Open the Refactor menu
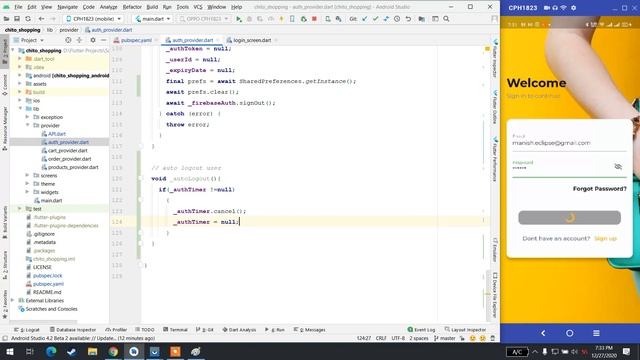 132,7
